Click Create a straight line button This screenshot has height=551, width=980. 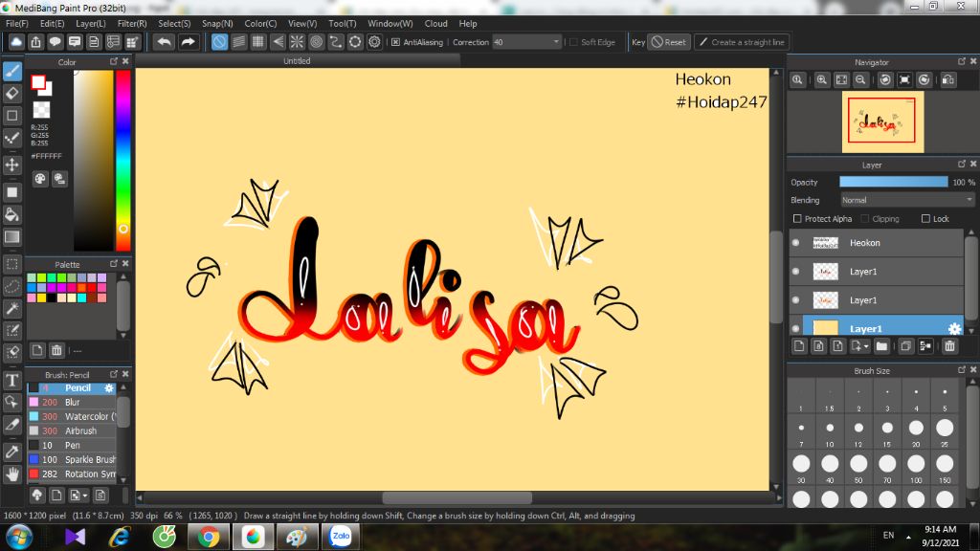[x=742, y=42]
